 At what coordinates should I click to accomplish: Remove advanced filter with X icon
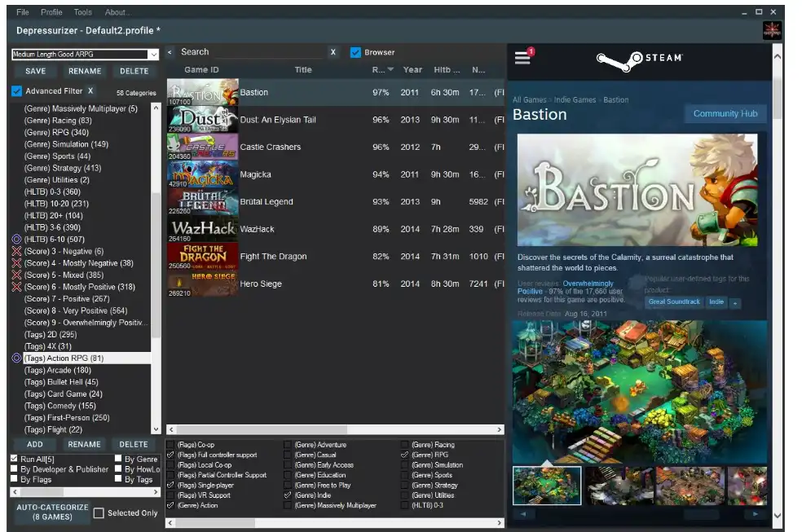pos(90,91)
